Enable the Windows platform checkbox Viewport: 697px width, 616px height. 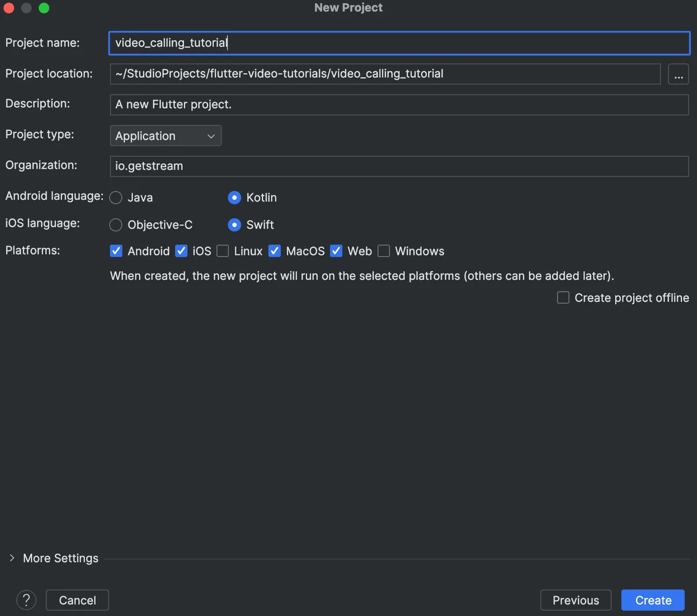(383, 251)
